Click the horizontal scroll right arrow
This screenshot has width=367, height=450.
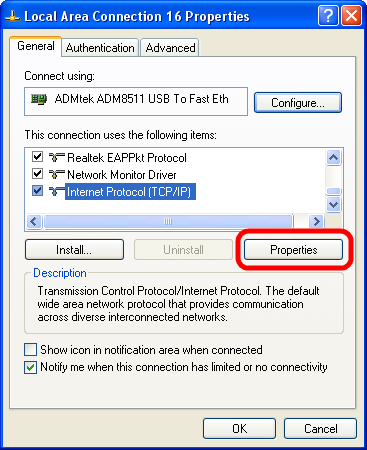tap(317, 221)
